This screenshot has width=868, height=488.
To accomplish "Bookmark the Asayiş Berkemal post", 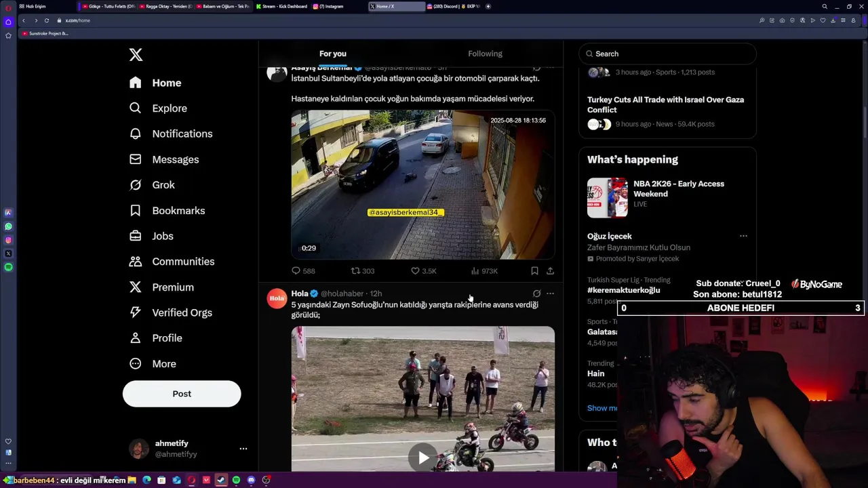I will point(534,271).
